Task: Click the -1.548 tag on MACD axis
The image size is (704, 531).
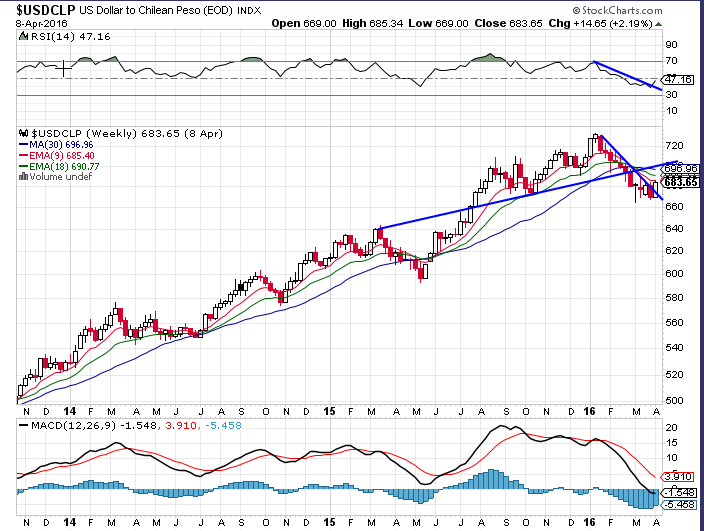Action: click(679, 492)
